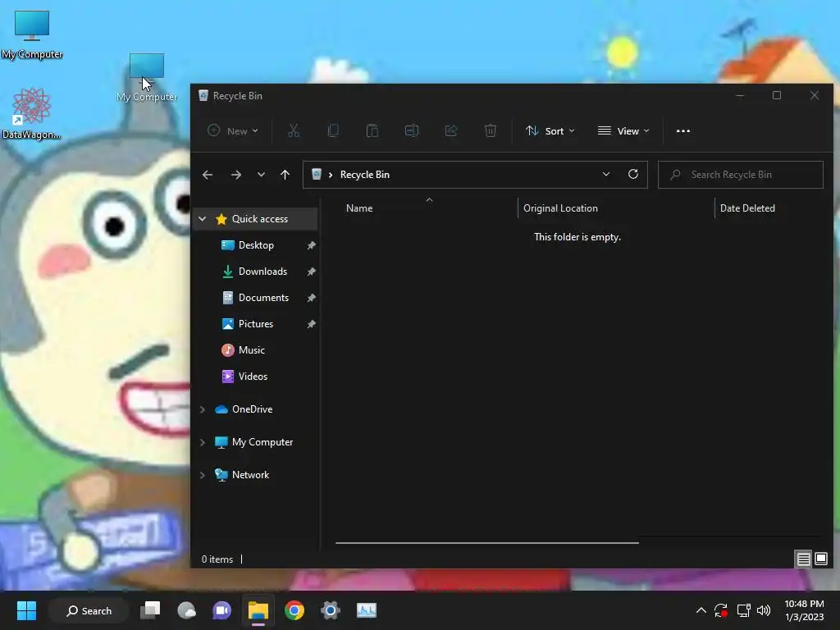Click the volume speaker tray icon
The width and height of the screenshot is (840, 630).
764,610
